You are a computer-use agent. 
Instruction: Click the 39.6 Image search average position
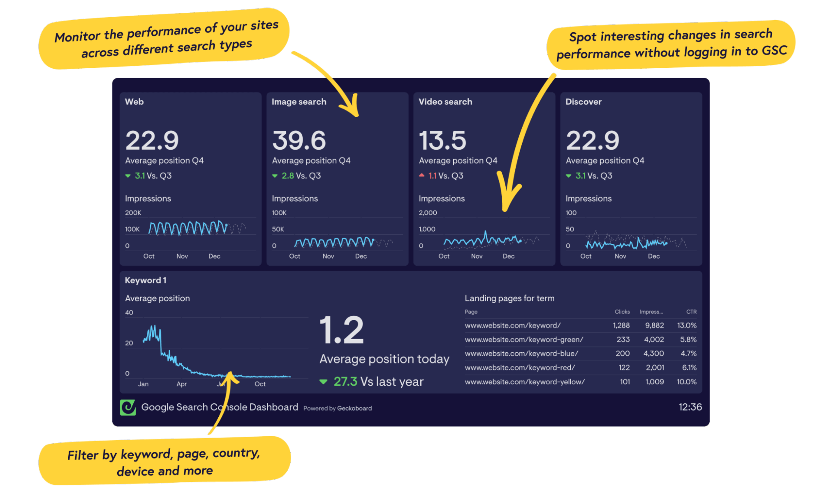tap(299, 141)
